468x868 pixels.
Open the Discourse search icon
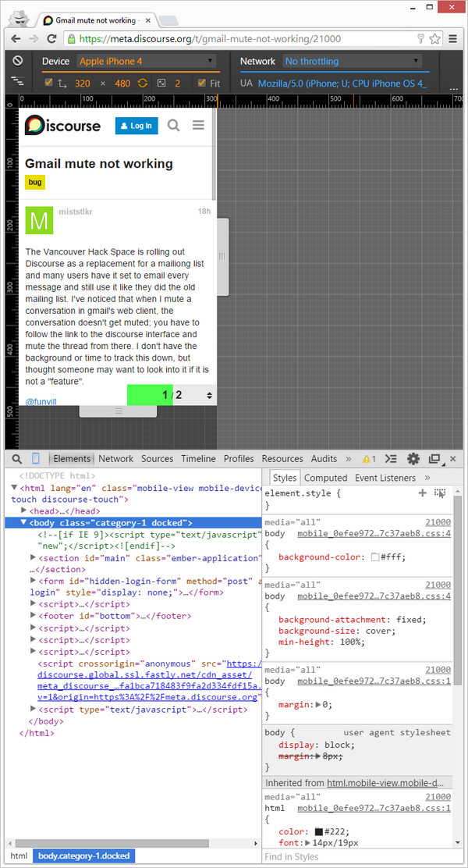(x=173, y=125)
